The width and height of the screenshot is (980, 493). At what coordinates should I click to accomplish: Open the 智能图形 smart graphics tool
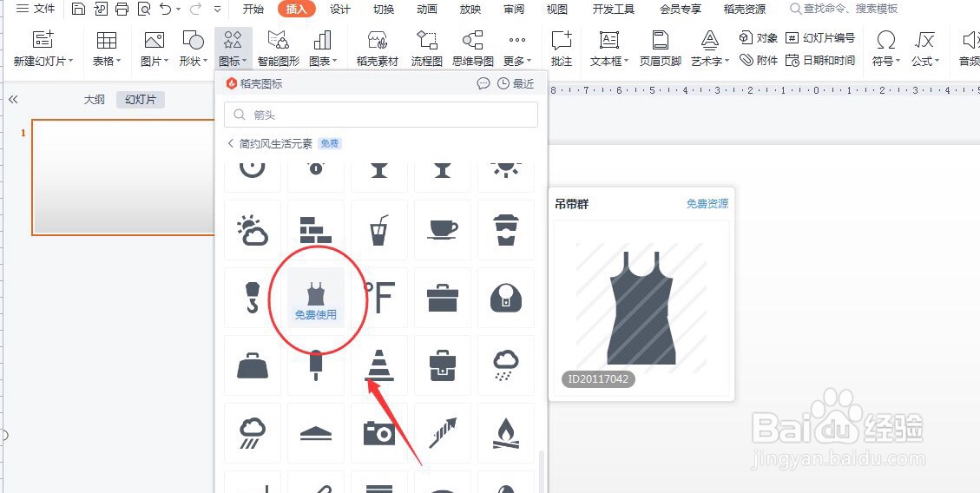pos(278,48)
